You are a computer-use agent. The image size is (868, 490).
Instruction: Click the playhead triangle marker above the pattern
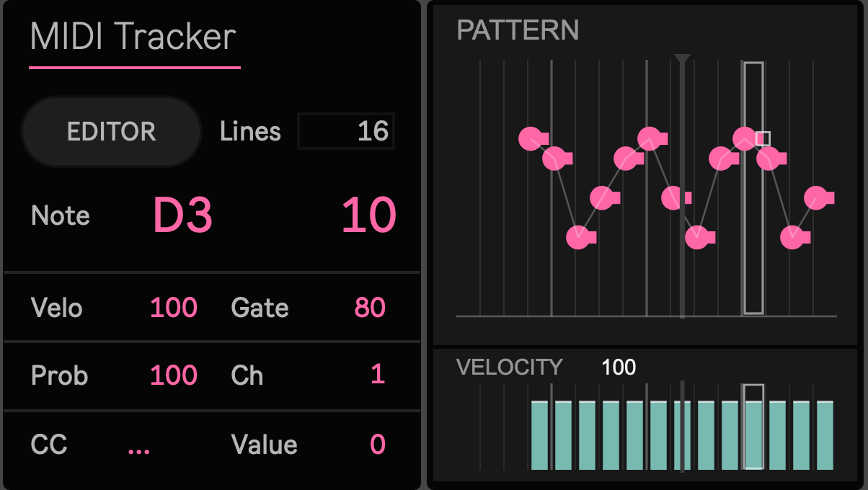click(x=682, y=59)
